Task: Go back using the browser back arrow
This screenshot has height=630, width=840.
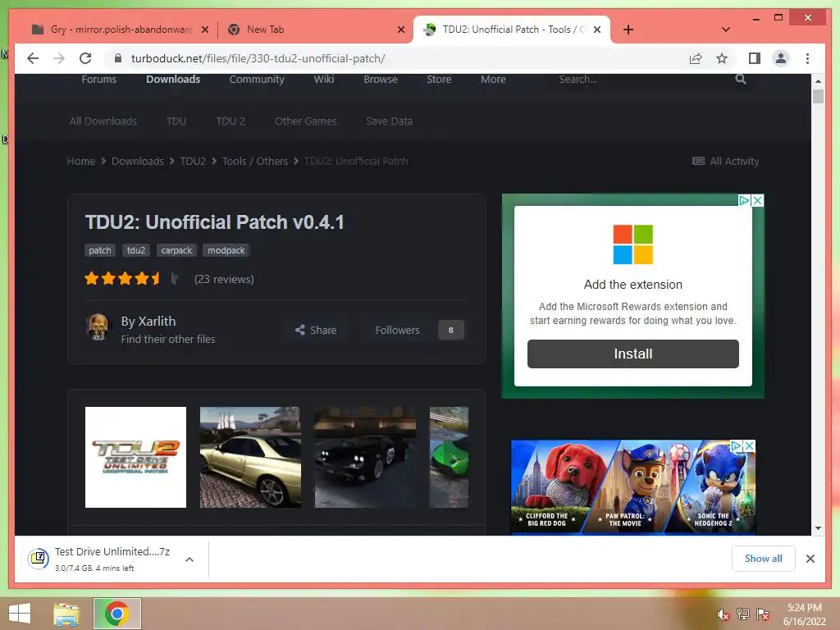Action: (33, 58)
